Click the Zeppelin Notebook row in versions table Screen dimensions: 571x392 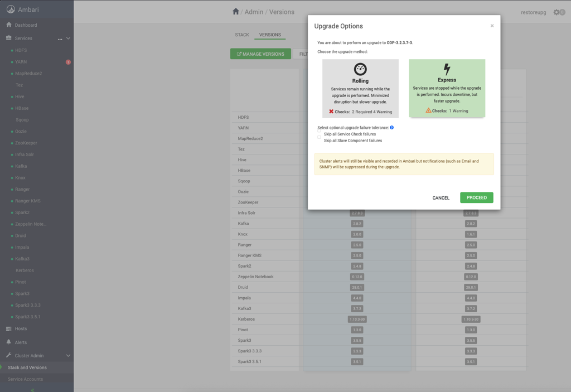[378, 277]
